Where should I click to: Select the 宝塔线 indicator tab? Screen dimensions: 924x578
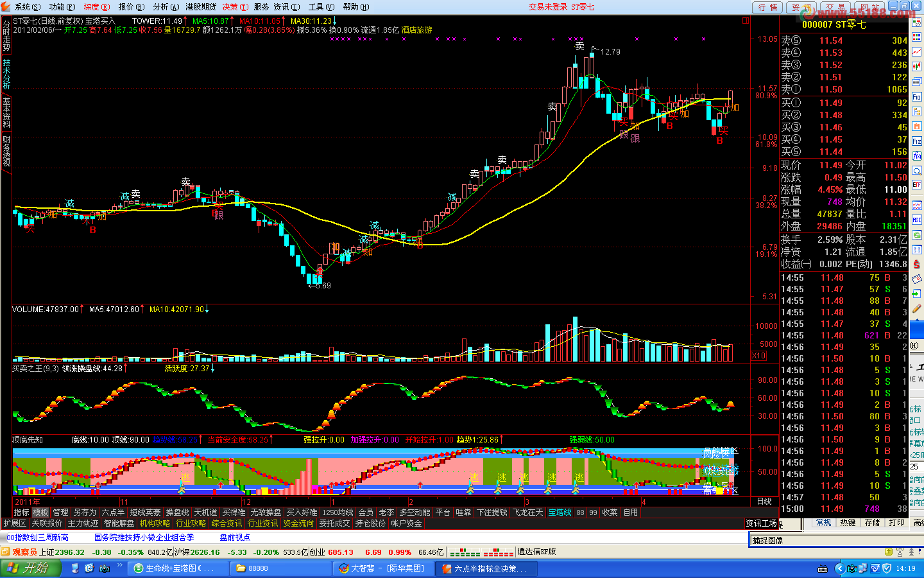pos(560,512)
